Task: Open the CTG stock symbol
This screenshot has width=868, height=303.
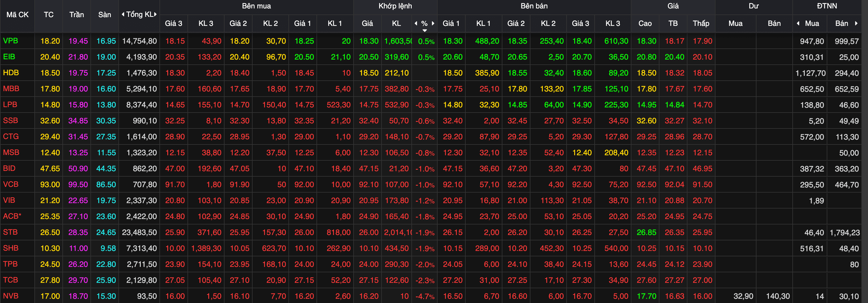Action: coord(11,136)
